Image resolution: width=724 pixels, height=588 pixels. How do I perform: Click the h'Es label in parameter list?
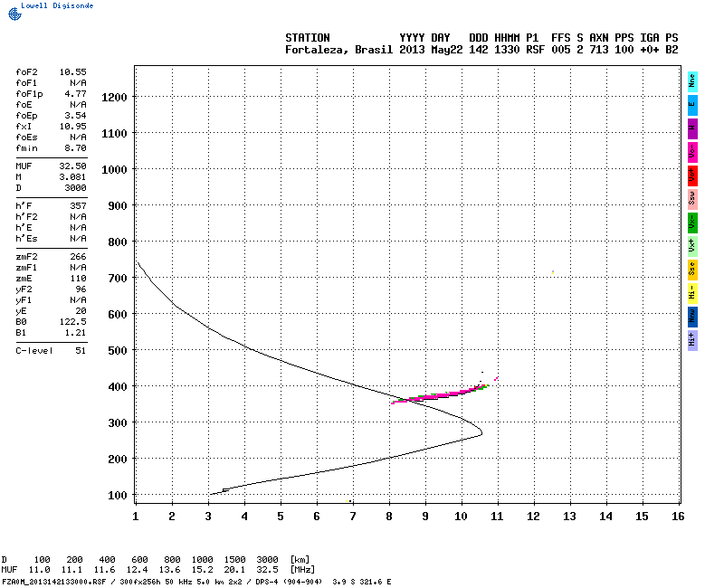pyautogui.click(x=26, y=239)
